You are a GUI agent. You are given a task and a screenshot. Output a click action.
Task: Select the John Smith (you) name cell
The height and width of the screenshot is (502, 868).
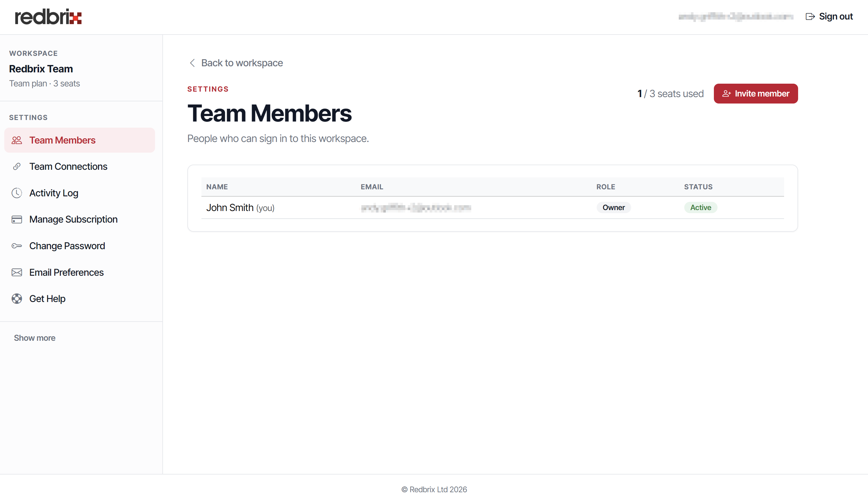point(240,208)
